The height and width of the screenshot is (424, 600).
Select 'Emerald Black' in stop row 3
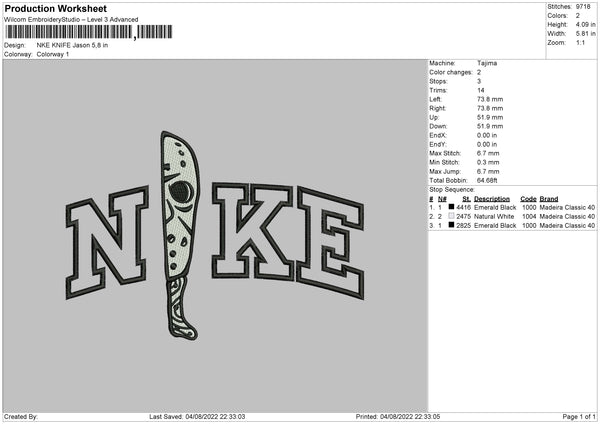pos(495,226)
